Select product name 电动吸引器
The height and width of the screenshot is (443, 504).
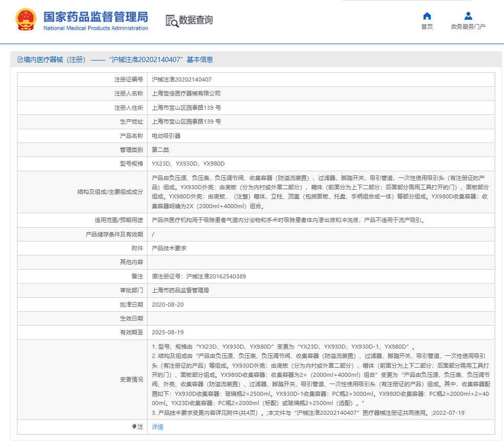[x=166, y=136]
